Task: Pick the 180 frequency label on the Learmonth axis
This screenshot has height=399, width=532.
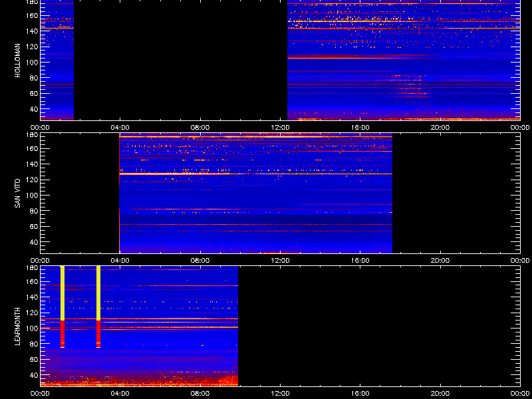Action: (x=32, y=267)
